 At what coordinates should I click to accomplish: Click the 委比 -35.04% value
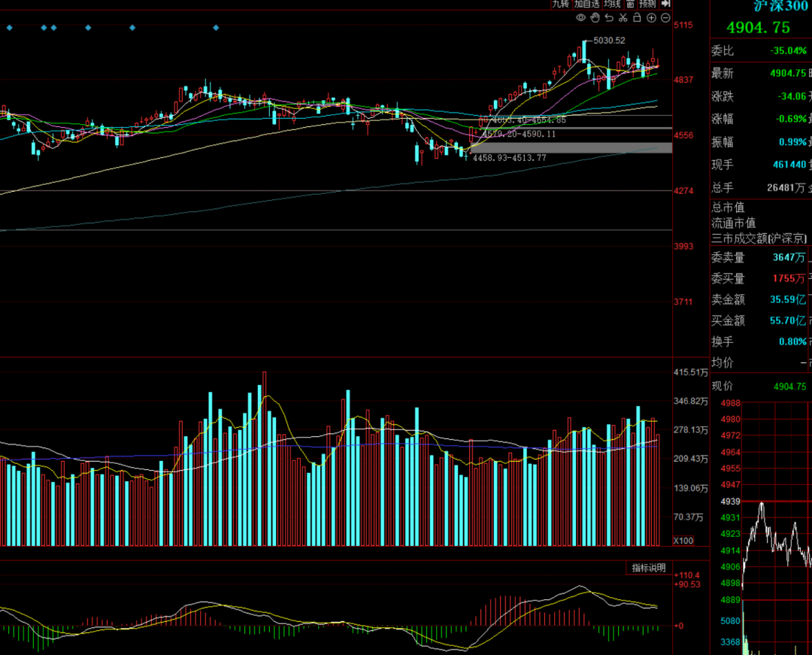(788, 50)
